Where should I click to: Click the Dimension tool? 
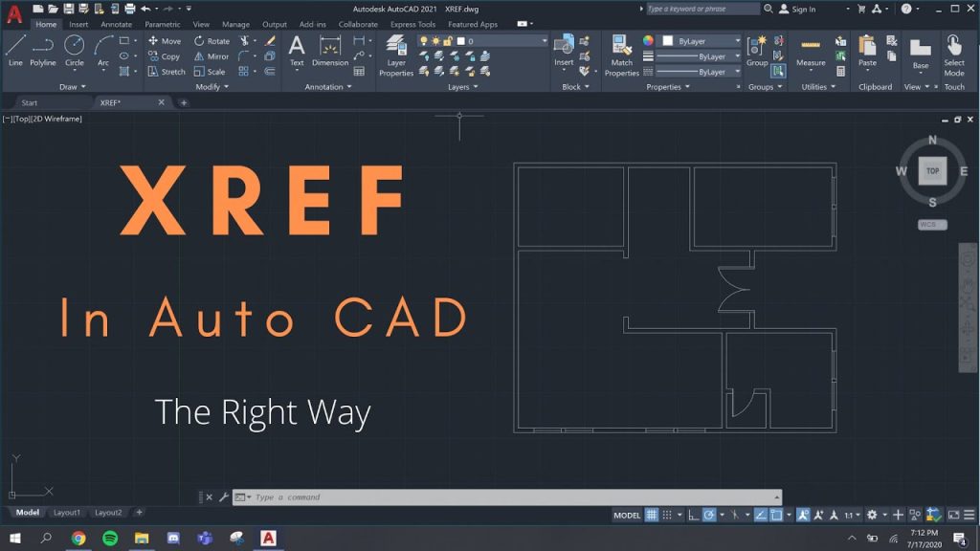pyautogui.click(x=330, y=51)
